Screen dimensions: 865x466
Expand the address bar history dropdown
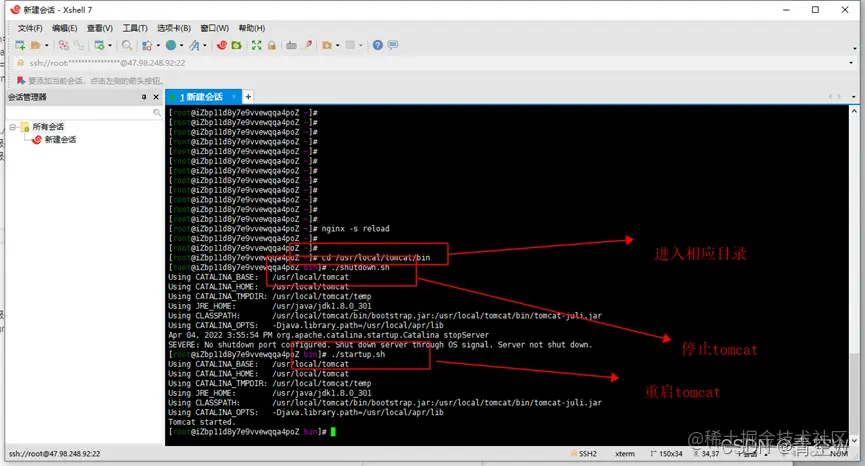click(x=851, y=63)
